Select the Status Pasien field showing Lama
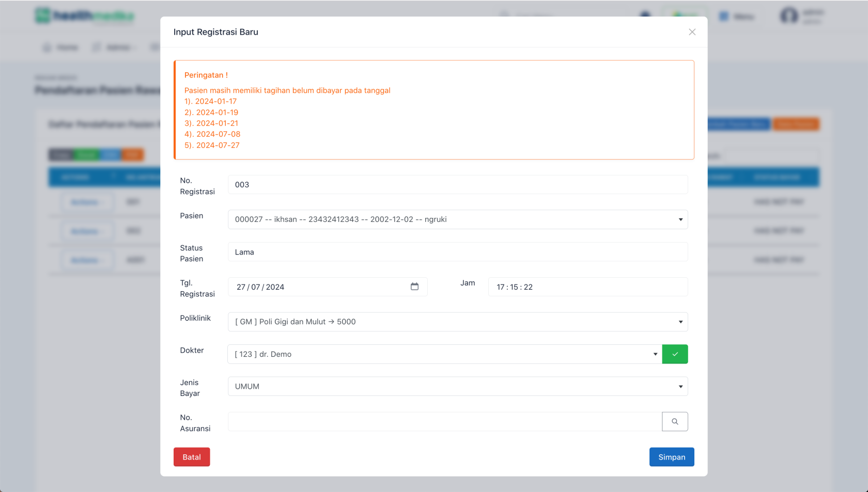 (x=458, y=252)
